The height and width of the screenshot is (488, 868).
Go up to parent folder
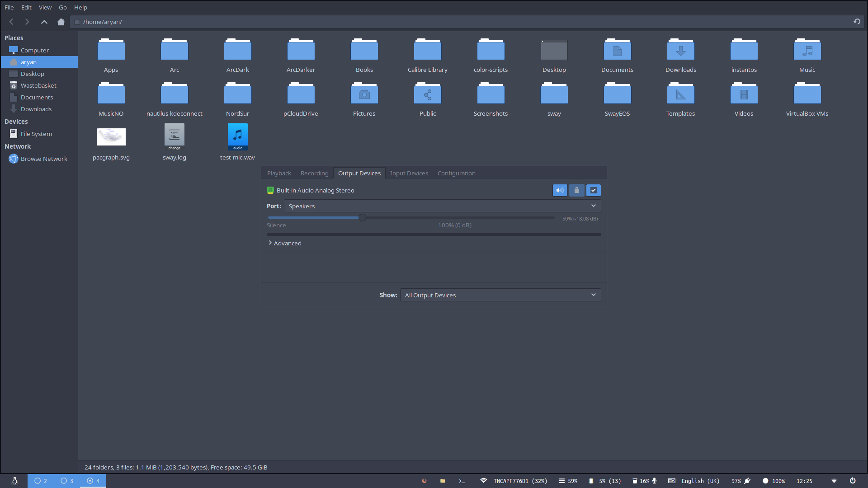44,22
